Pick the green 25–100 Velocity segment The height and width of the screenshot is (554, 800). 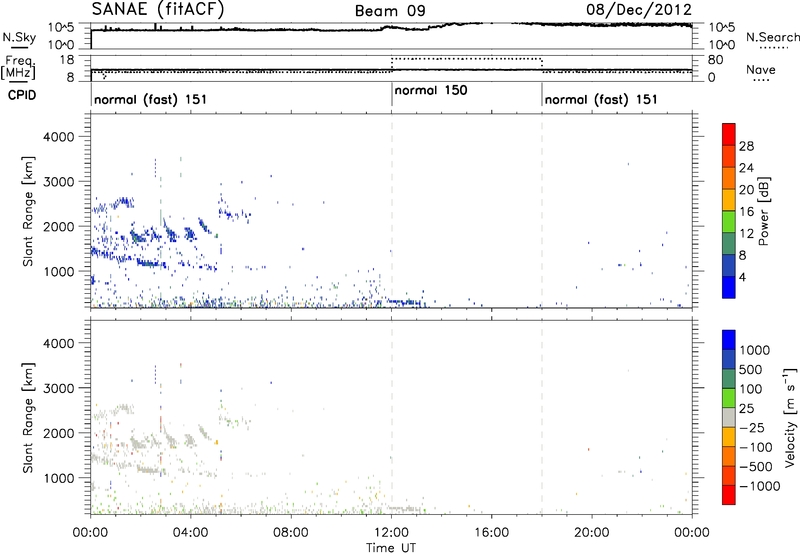[x=729, y=398]
